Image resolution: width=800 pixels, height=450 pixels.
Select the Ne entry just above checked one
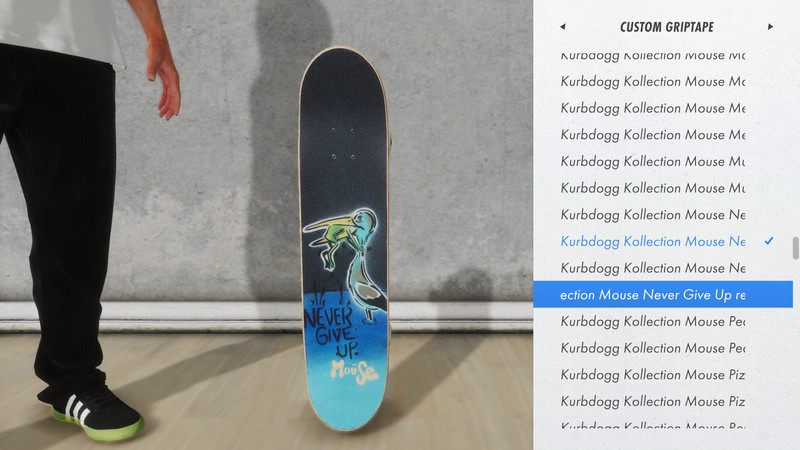pos(653,215)
